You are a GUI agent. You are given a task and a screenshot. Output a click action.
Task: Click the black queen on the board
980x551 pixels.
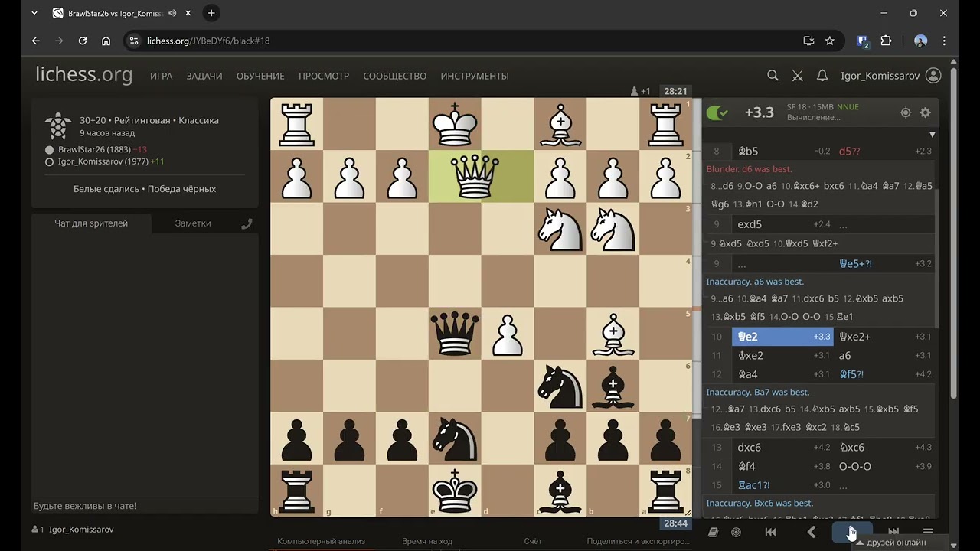[x=455, y=334]
